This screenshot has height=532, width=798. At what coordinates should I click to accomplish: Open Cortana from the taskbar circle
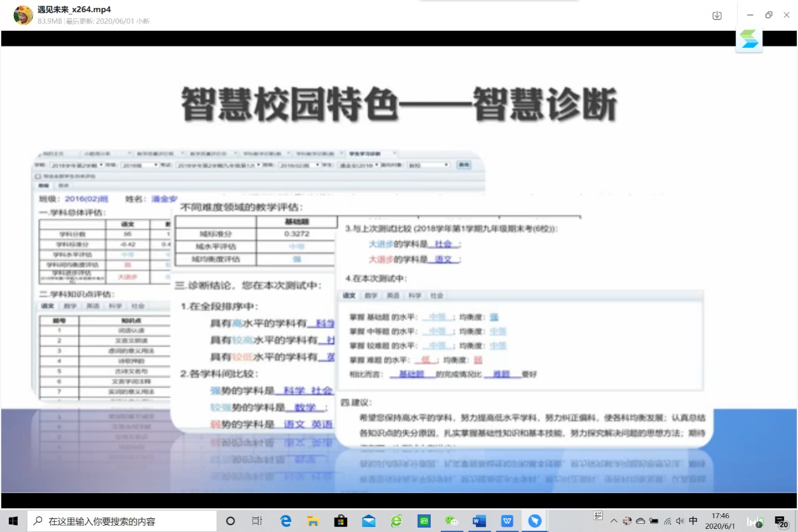pos(230,521)
